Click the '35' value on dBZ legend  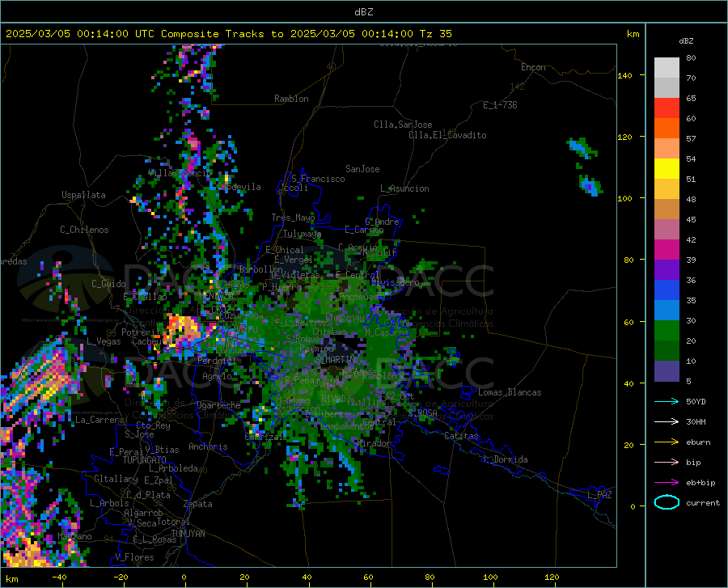[x=691, y=301]
